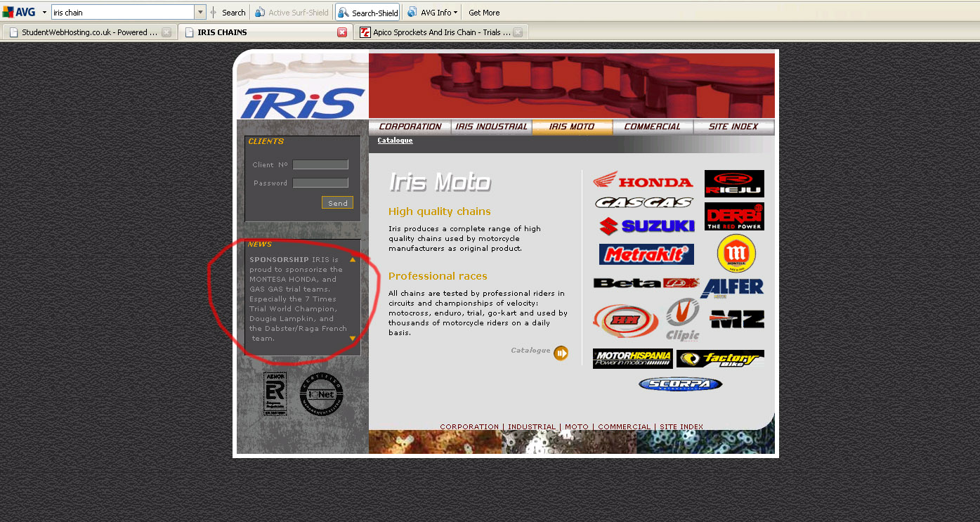Expand the AVG search history dropdown
Screen dimensions: 980x522
tap(200, 13)
